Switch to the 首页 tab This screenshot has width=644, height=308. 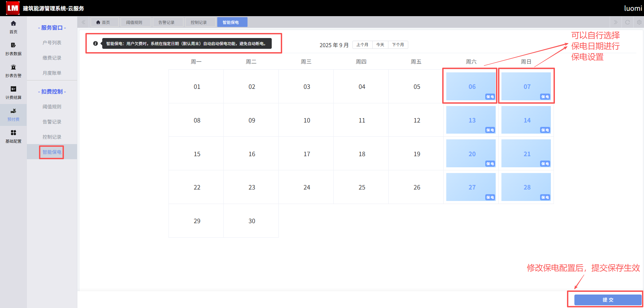[x=105, y=22]
